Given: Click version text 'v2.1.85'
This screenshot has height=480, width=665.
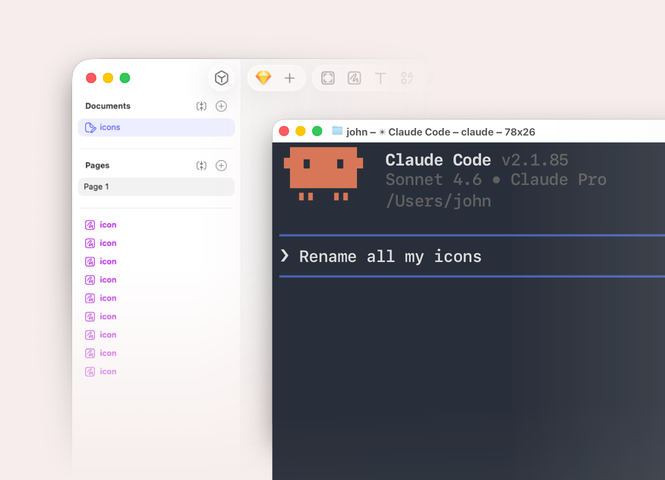Looking at the screenshot, I should pyautogui.click(x=535, y=160).
